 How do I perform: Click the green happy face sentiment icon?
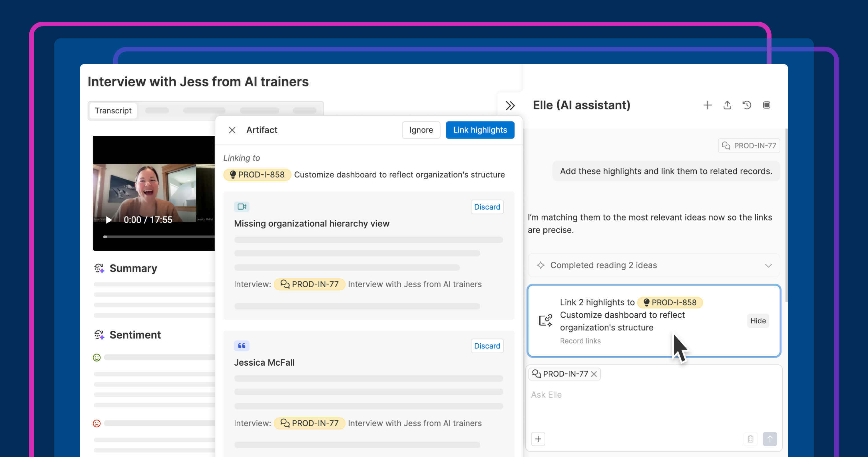click(x=97, y=358)
